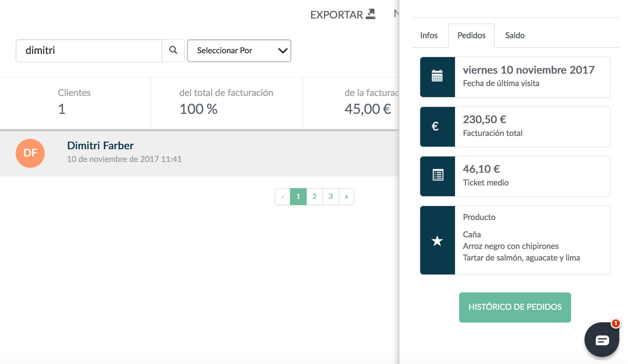Click the Fecha de última visita label
This screenshot has width=628, height=364.
click(501, 83)
